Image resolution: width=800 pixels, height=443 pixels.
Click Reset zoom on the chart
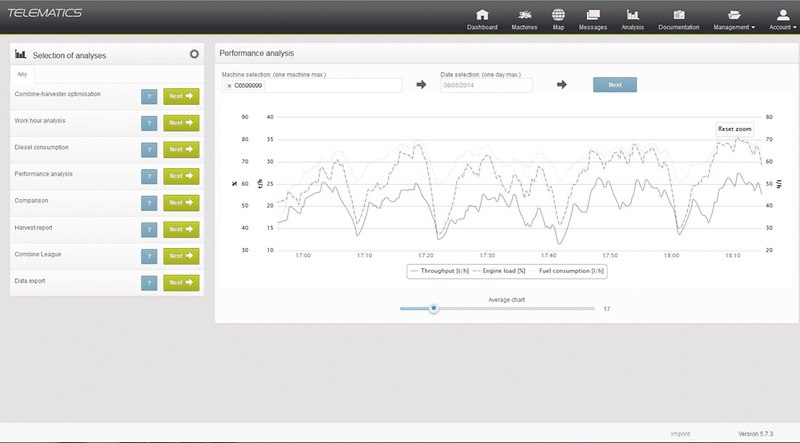(734, 129)
